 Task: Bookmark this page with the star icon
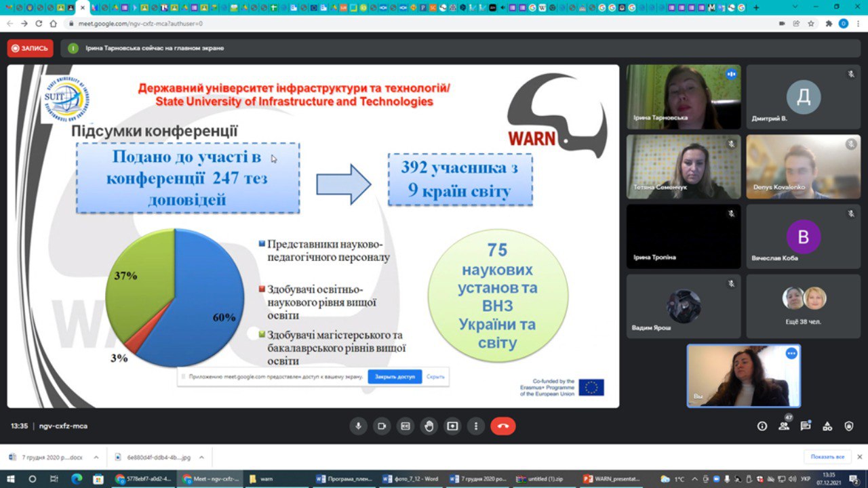[x=811, y=23]
